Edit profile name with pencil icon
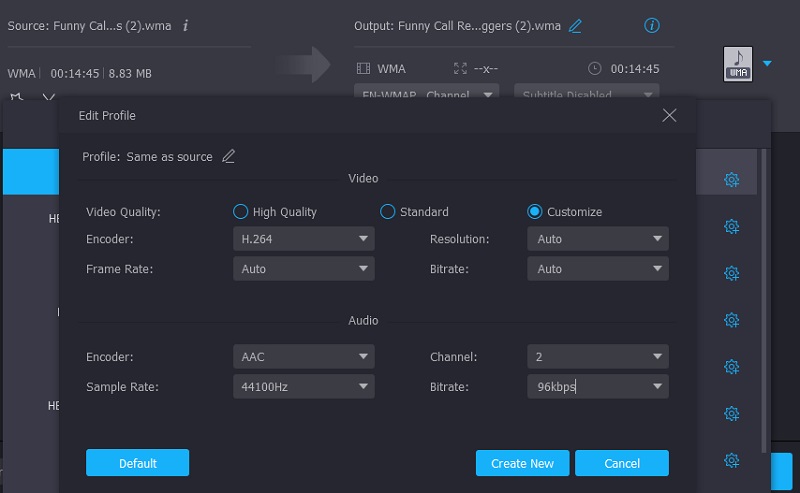This screenshot has width=800, height=493. 229,156
